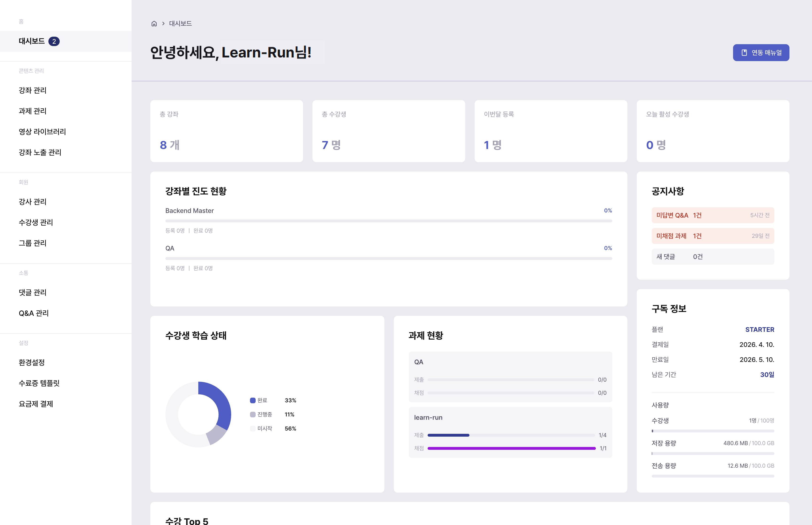
Task: Click the 이번달 등록 1 명 card
Action: [551, 131]
